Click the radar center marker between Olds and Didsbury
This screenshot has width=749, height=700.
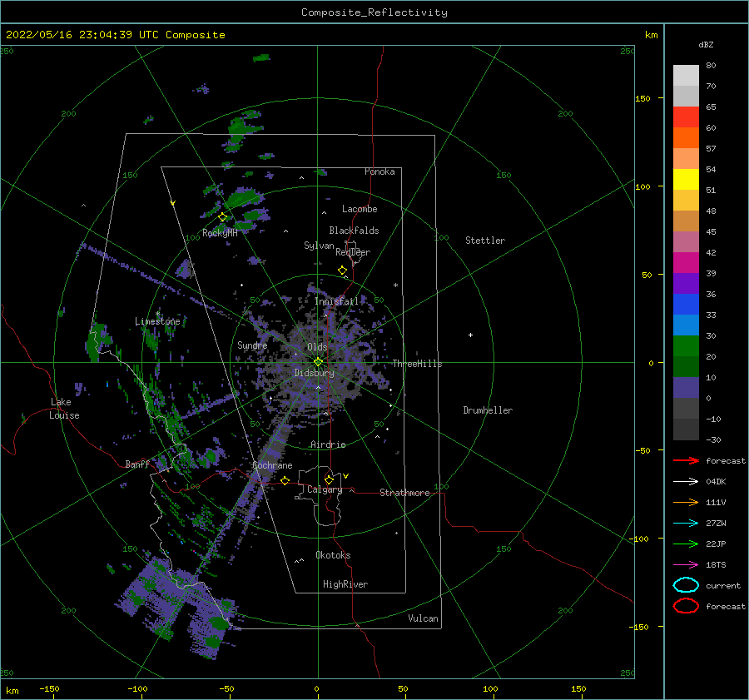[318, 362]
